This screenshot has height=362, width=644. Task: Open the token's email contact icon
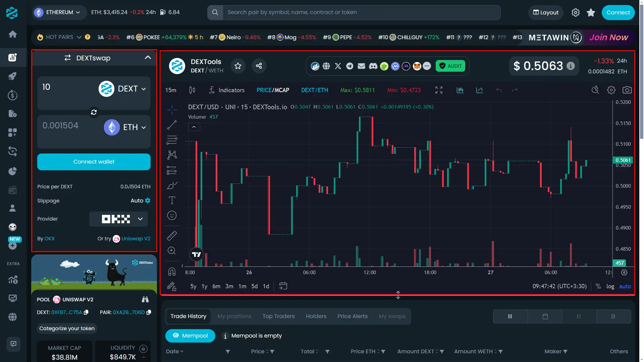(x=361, y=66)
